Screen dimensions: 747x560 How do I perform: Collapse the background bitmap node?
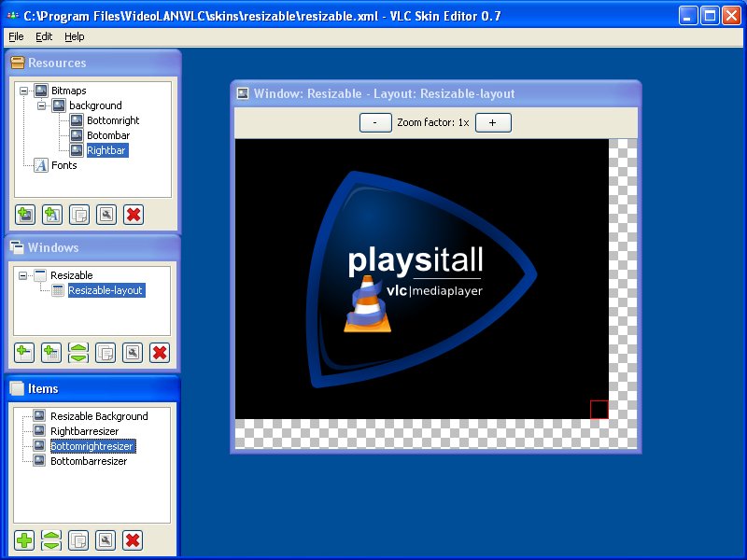pos(41,105)
